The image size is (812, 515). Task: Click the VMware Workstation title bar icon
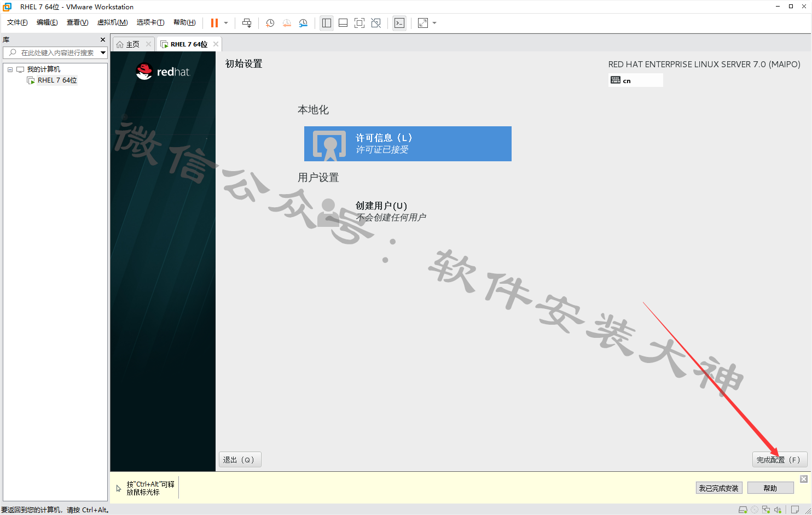pyautogui.click(x=7, y=7)
